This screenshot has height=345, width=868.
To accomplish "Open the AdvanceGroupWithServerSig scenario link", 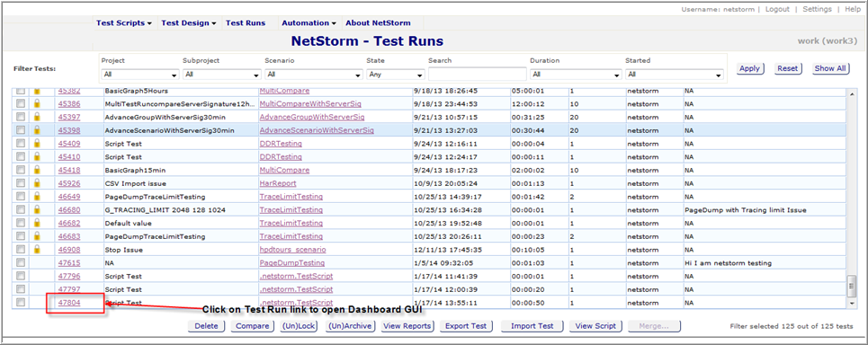I will (x=312, y=117).
